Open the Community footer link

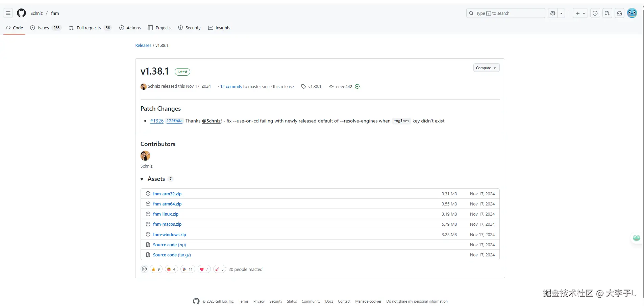(x=311, y=302)
